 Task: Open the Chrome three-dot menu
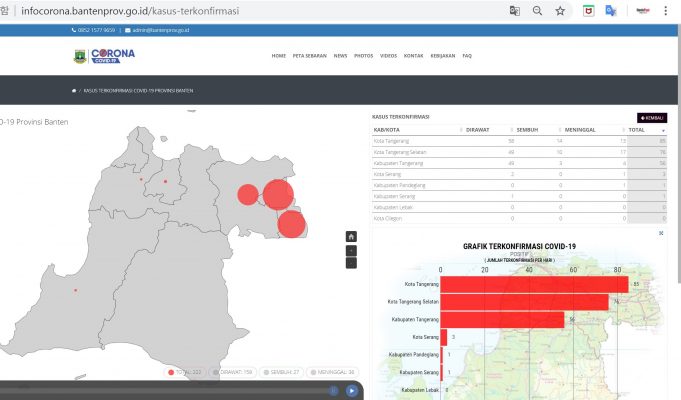665,11
